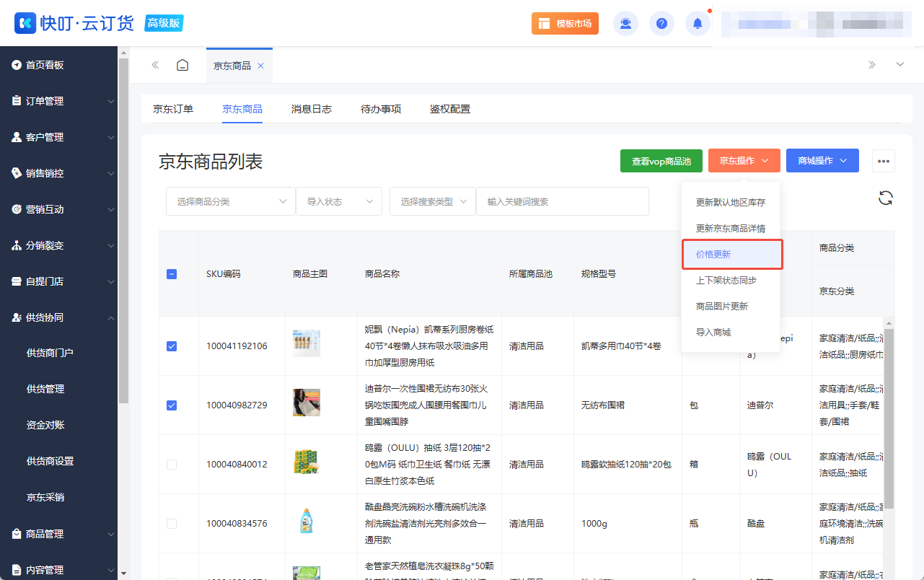Choose 导入商城 menu item
924x580 pixels.
[x=731, y=333]
